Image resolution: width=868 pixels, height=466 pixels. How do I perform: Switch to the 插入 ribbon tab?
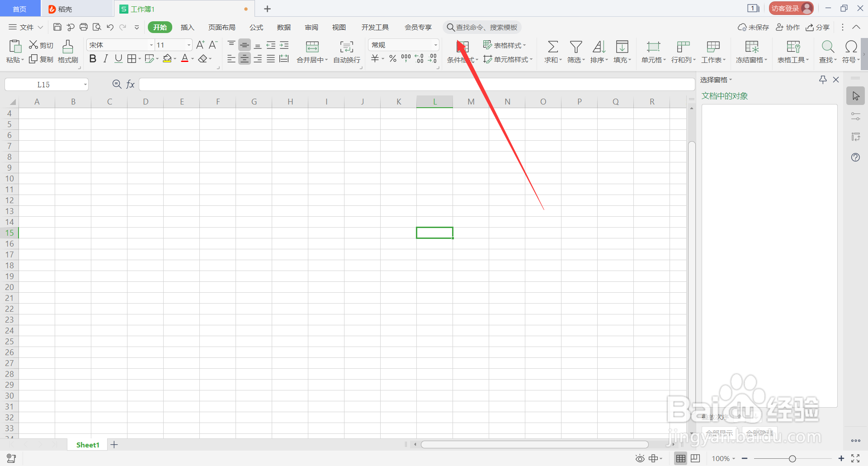coord(187,27)
